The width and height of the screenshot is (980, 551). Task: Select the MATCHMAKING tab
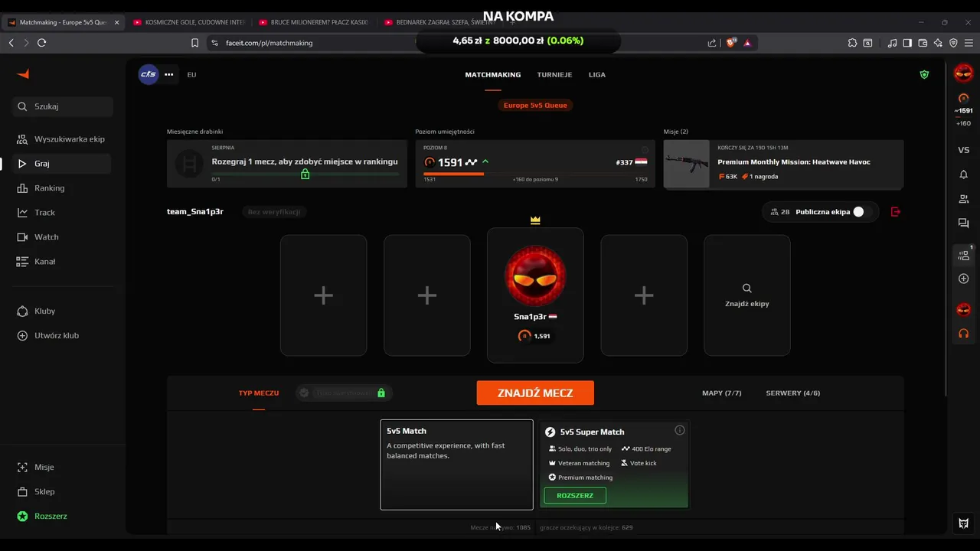[x=493, y=75]
